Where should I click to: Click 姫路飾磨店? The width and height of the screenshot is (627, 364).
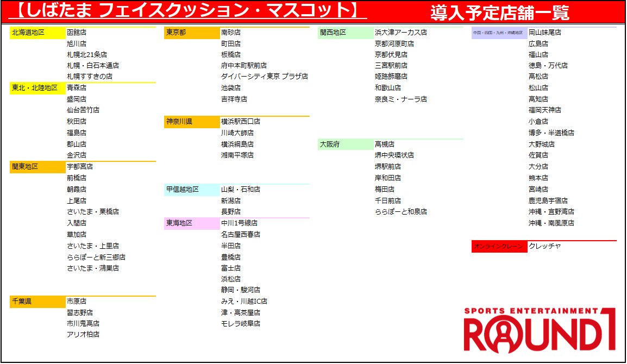391,77
